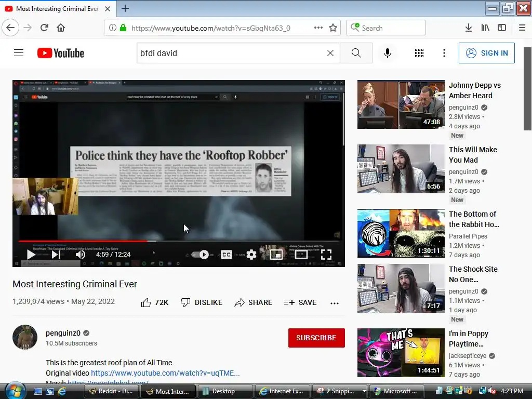The width and height of the screenshot is (532, 399).
Task: Click the page vertical scrollbar
Action: [x=527, y=89]
